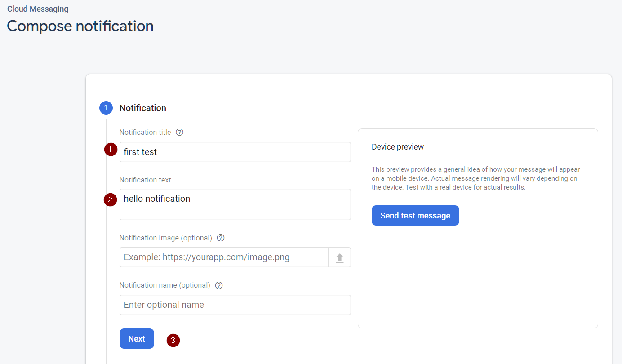The height and width of the screenshot is (364, 622).
Task: Click the red marker numbered 2
Action: (110, 200)
